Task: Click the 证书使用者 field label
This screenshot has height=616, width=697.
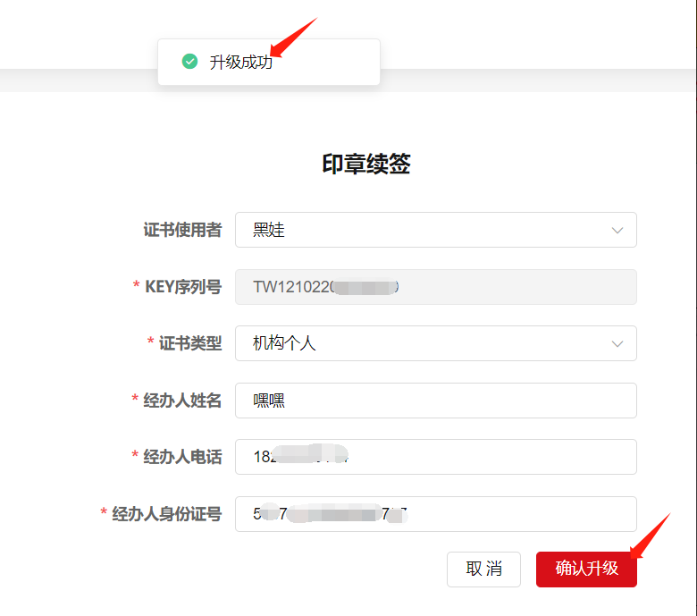Action: [x=182, y=230]
